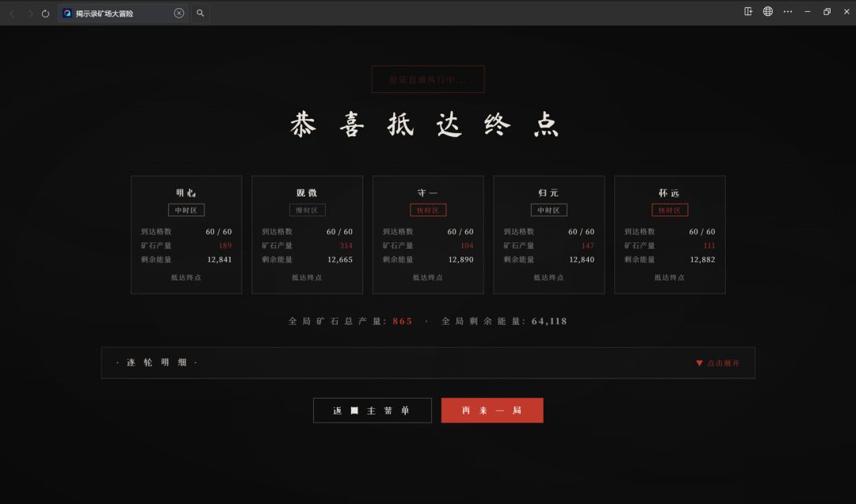Click ore output value 104

[467, 246]
